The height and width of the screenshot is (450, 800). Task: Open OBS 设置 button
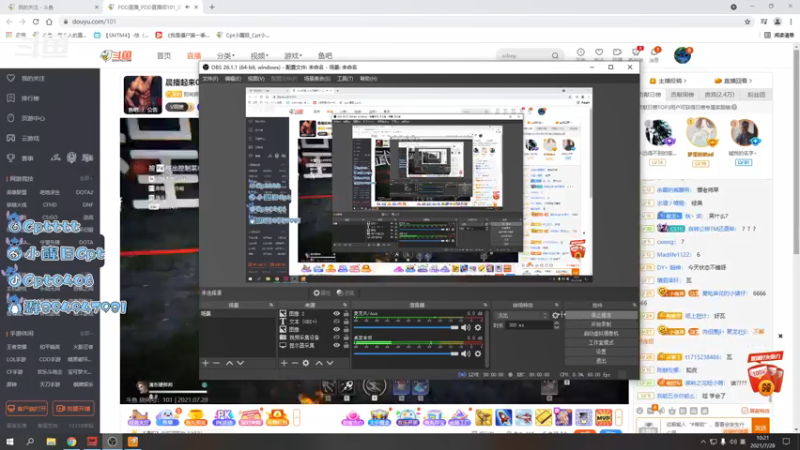tap(601, 352)
